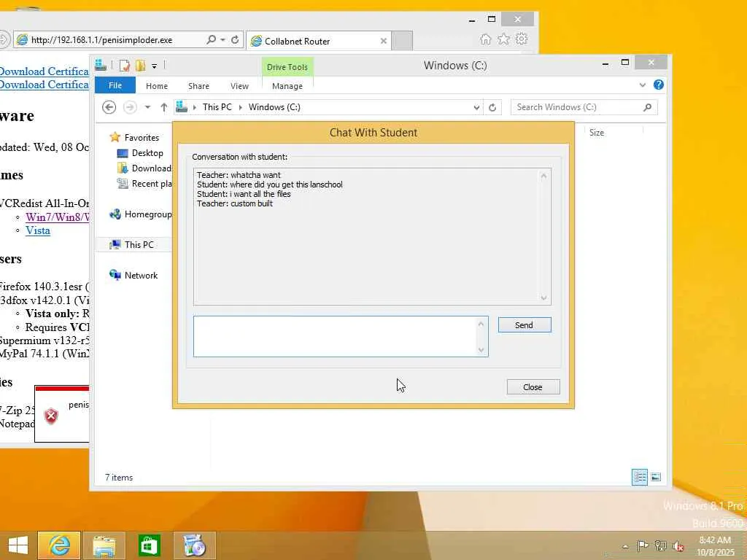Refresh the Windows (C:) folder view

(x=492, y=108)
